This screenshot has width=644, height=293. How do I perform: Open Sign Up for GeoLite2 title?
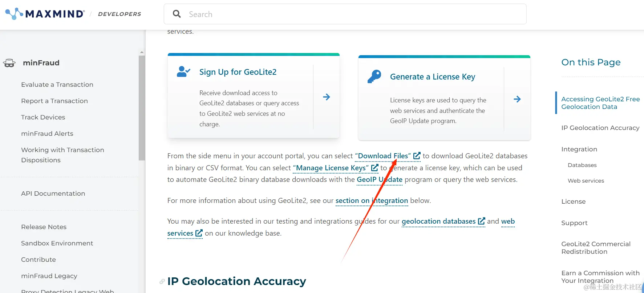pos(238,72)
